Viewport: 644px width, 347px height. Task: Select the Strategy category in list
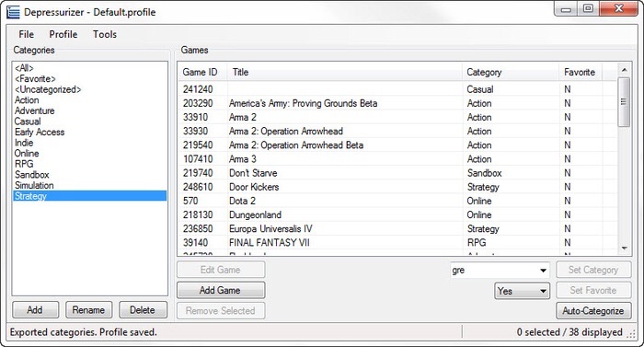tap(89, 196)
